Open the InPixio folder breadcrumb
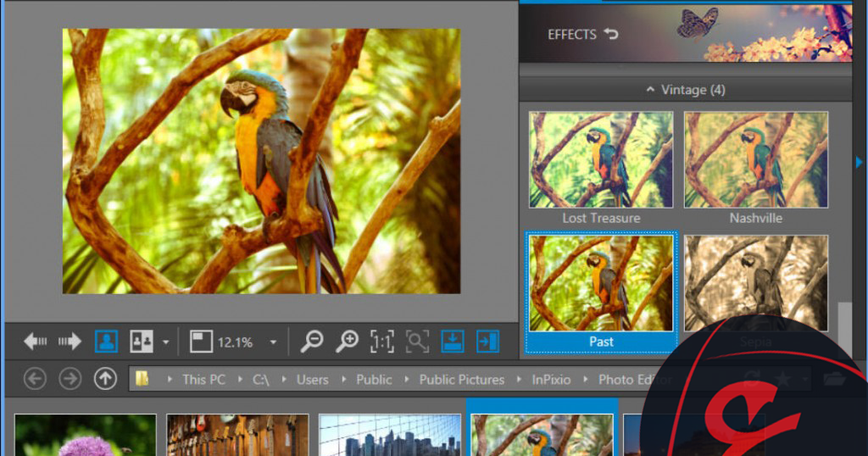Image resolution: width=868 pixels, height=456 pixels. point(551,380)
